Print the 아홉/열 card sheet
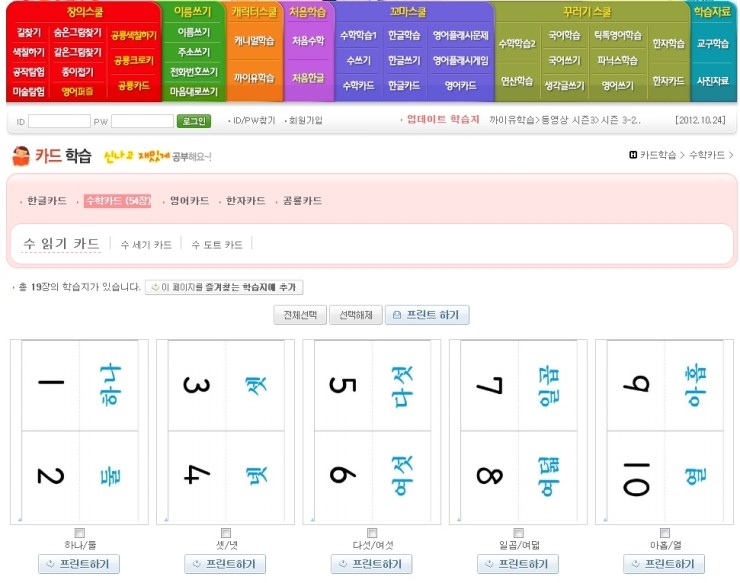The height and width of the screenshot is (583, 740). click(x=664, y=565)
